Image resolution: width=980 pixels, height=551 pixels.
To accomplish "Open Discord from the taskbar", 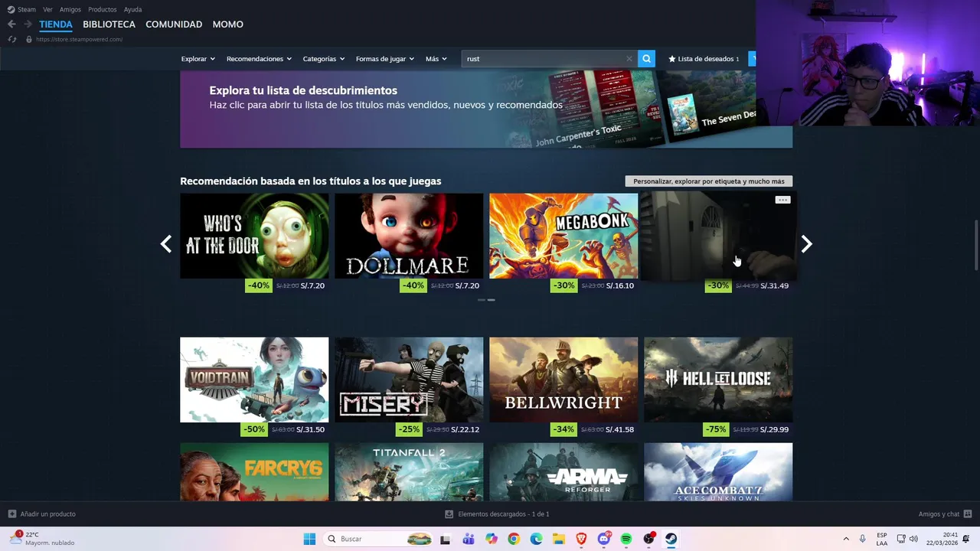I will coord(604,539).
